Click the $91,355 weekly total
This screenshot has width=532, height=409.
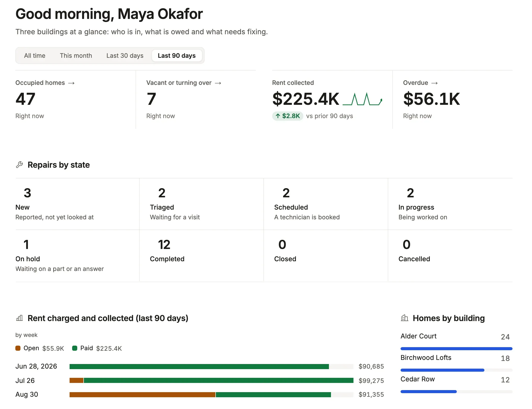[371, 394]
